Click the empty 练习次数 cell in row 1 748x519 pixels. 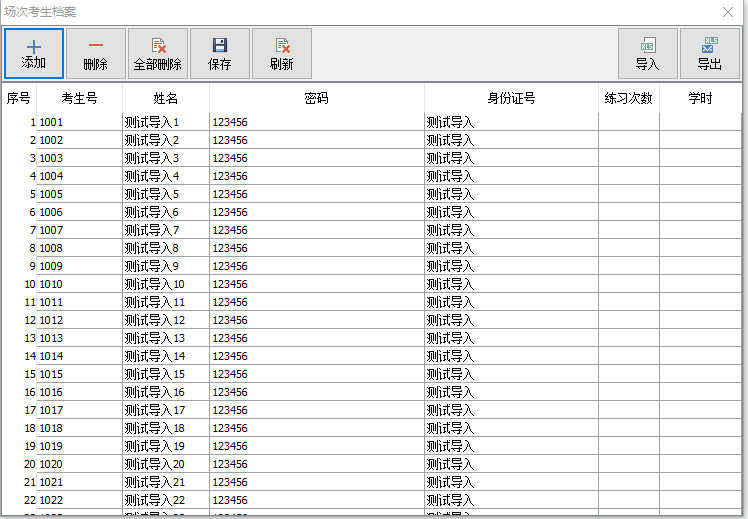(629, 122)
